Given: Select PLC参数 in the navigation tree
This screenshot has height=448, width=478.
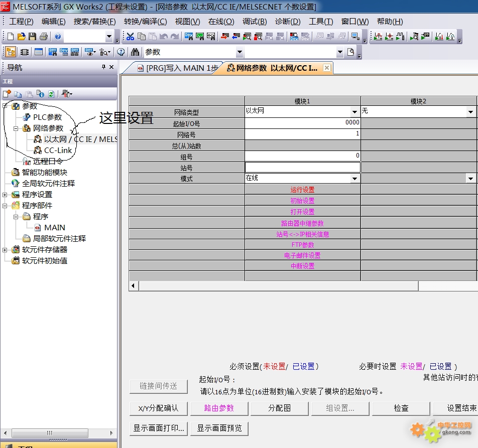Looking at the screenshot, I should (47, 117).
